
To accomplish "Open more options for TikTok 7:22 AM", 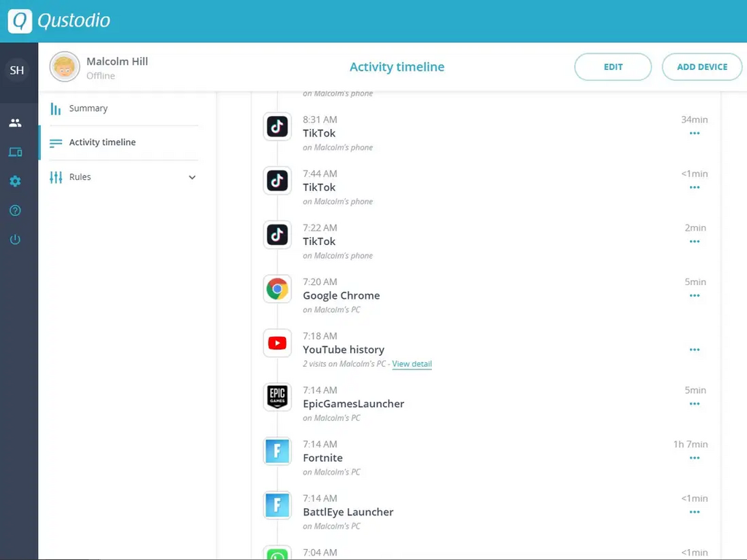I will (694, 241).
